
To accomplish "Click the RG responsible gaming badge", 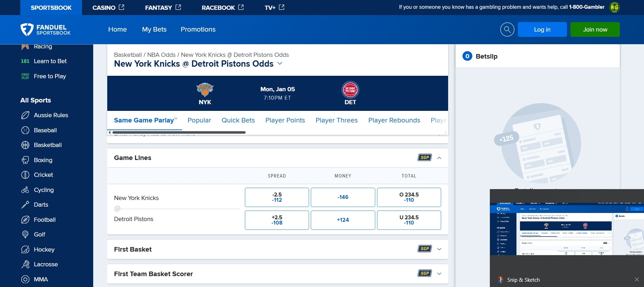I will click(x=614, y=7).
